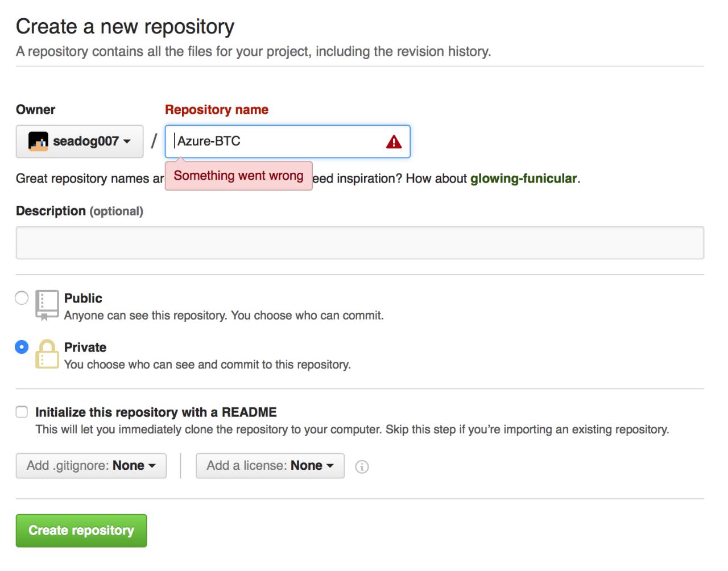
Task: Open the seadog007 owner dropdown
Action: [80, 142]
